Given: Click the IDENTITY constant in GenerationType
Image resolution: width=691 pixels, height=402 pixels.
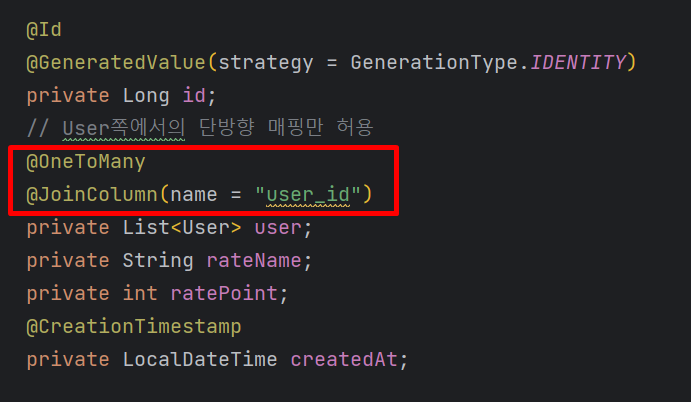Looking at the screenshot, I should (578, 62).
